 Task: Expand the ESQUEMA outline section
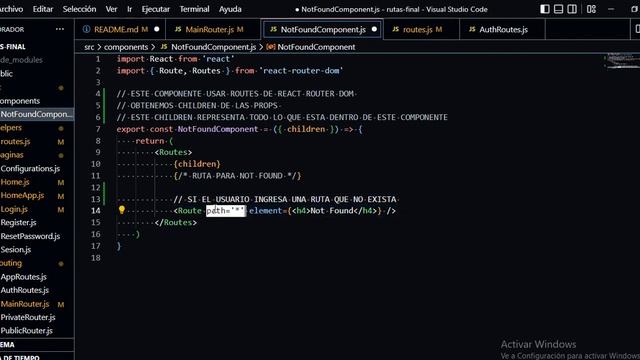pyautogui.click(x=37, y=344)
